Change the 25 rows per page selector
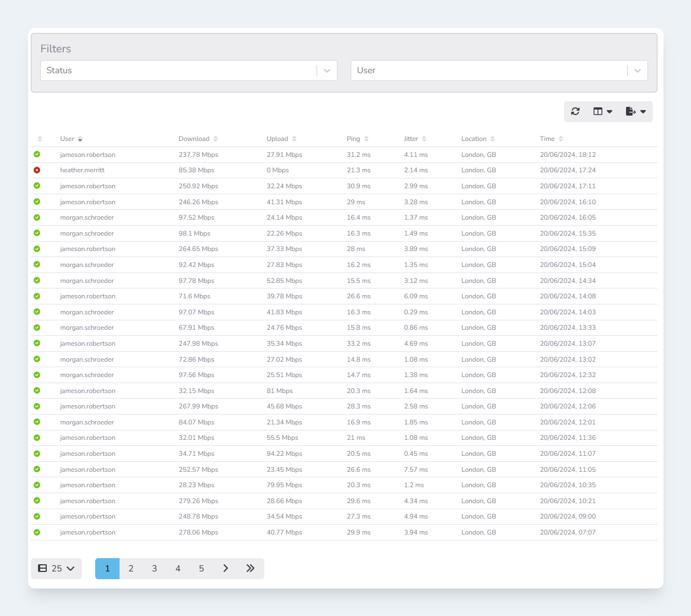This screenshot has height=616, width=691. [56, 569]
